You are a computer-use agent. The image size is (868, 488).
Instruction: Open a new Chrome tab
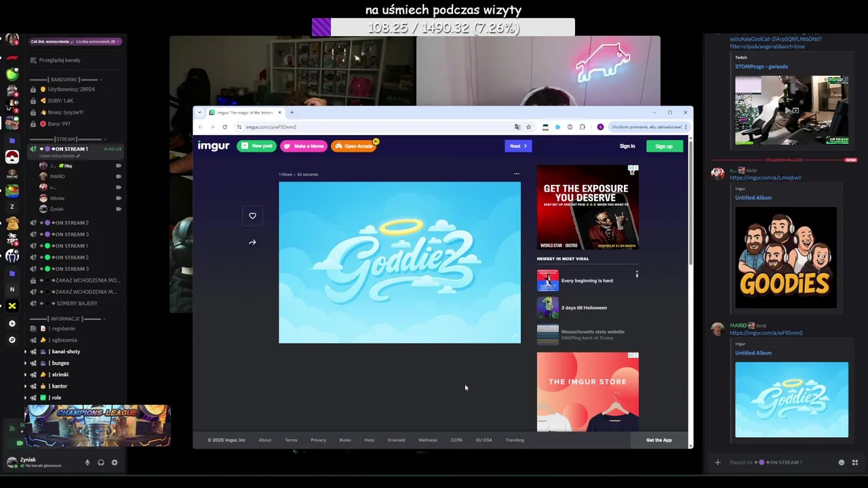pos(292,113)
